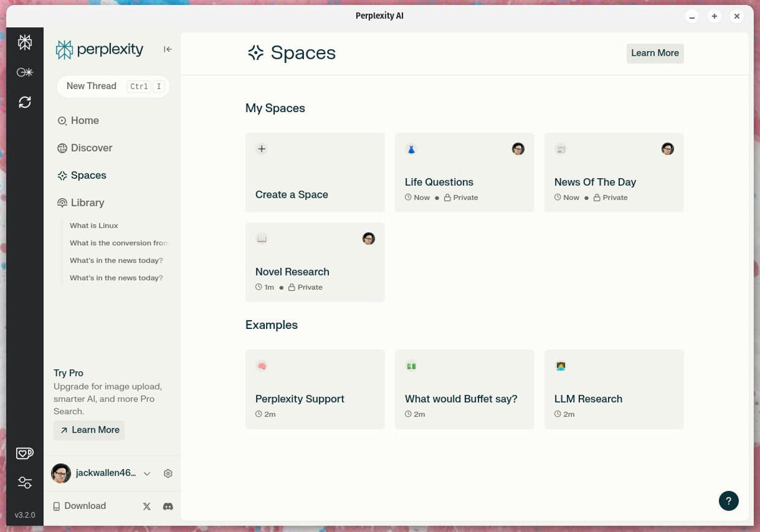760x532 pixels.
Task: Open the Ko-fi heart cup icon
Action: click(24, 453)
